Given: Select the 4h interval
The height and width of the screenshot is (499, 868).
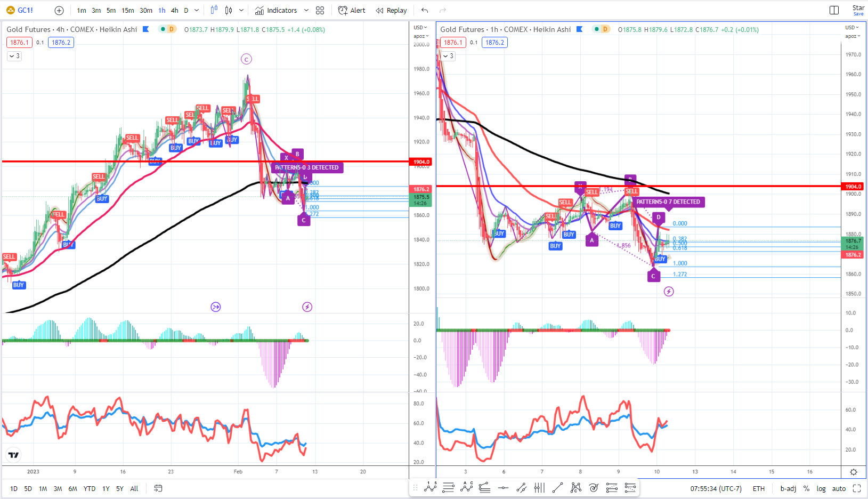Looking at the screenshot, I should [x=174, y=10].
